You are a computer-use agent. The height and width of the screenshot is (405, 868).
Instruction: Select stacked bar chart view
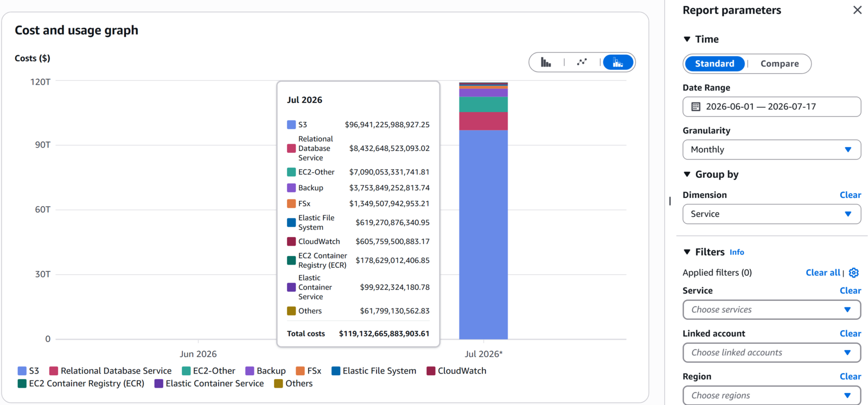coord(618,62)
